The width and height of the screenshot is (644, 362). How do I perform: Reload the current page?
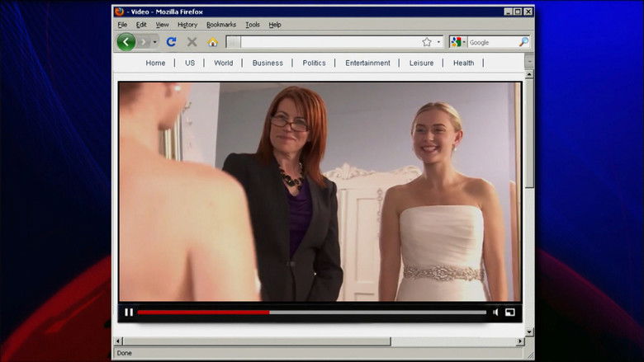tap(172, 42)
